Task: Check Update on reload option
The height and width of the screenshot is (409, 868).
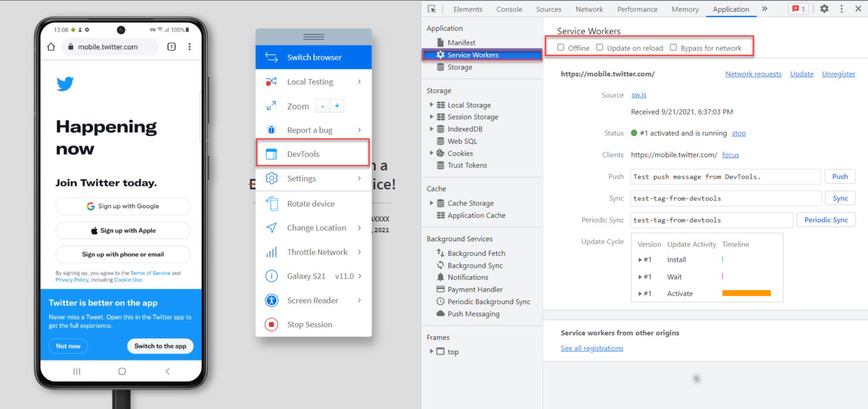Action: click(x=600, y=47)
